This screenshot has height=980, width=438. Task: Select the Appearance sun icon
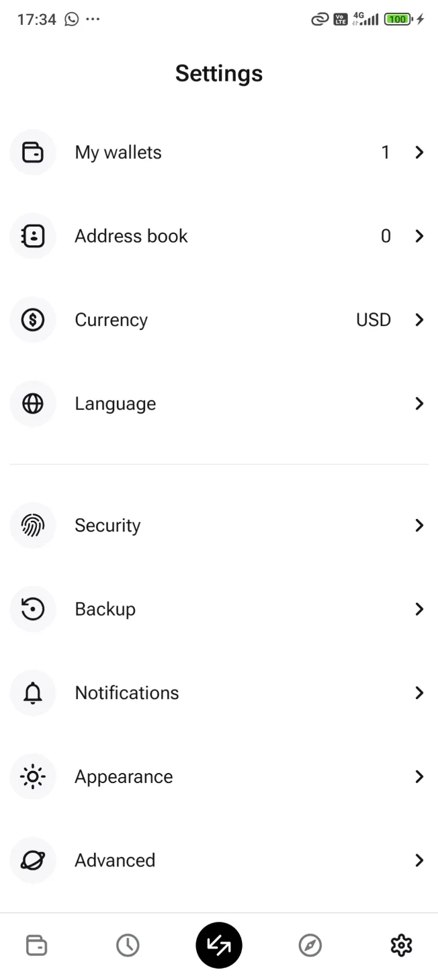[x=32, y=776]
